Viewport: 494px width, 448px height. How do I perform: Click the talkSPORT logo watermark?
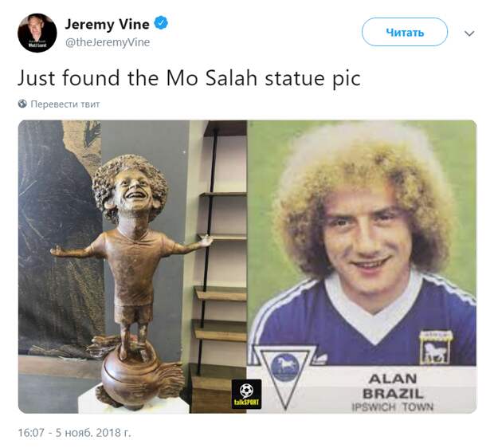coord(246,394)
